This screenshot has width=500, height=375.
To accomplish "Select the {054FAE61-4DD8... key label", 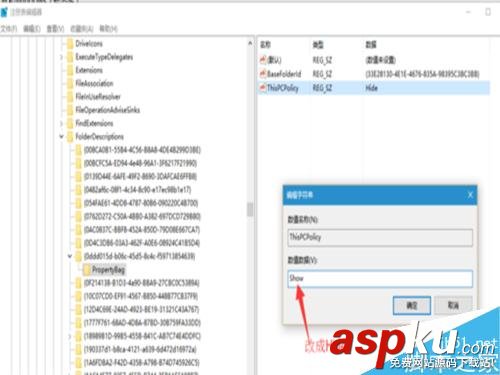I will [x=141, y=203].
